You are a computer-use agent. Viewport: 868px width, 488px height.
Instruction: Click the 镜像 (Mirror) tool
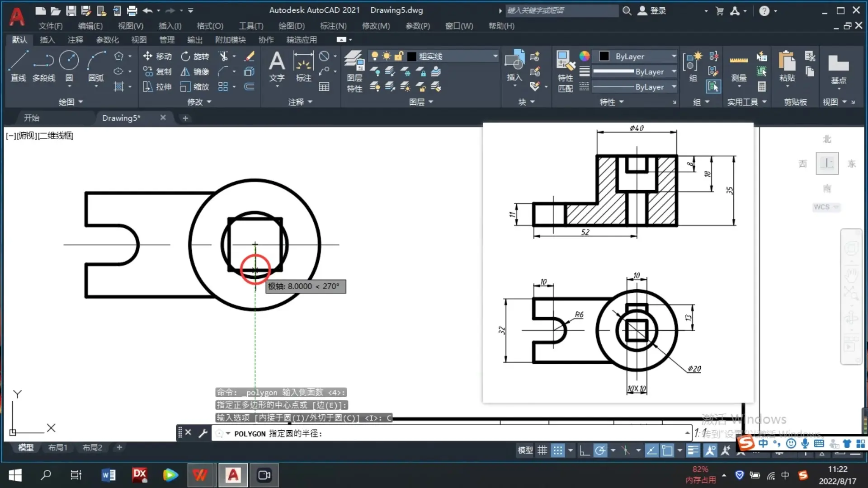[195, 71]
